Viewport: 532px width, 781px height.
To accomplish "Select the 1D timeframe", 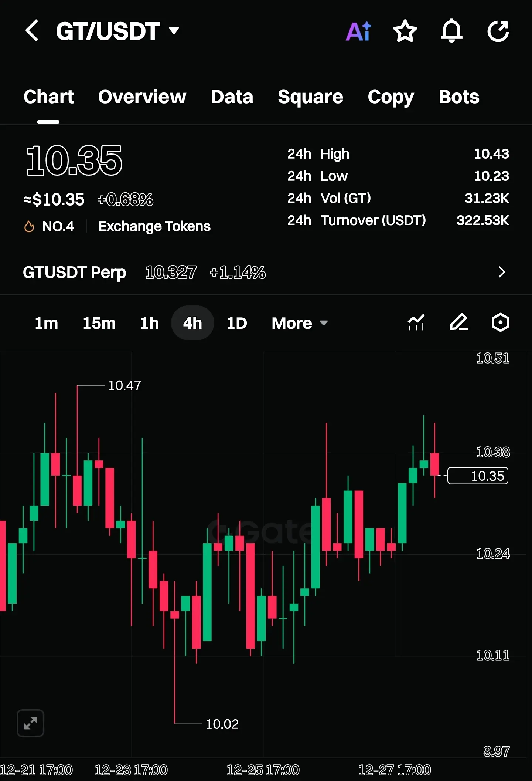I will coord(237,323).
